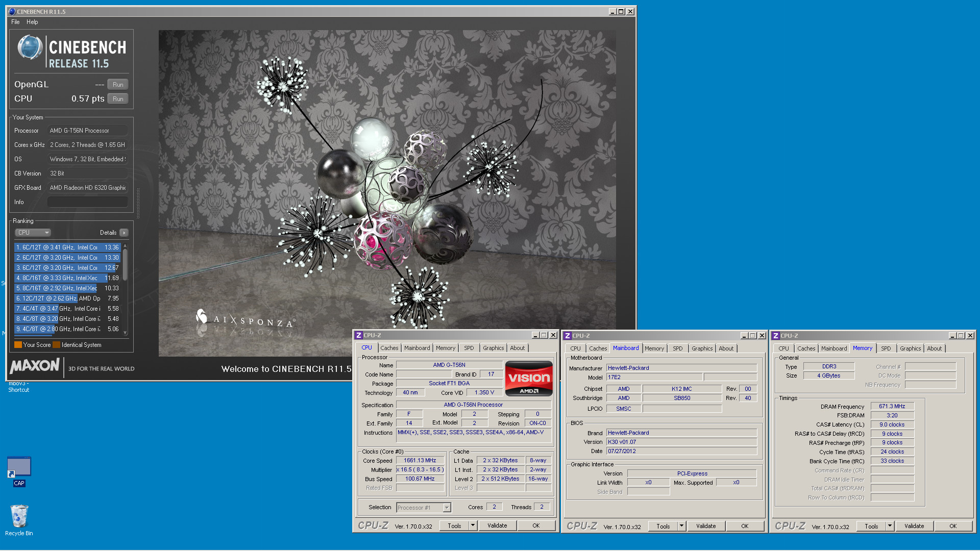The width and height of the screenshot is (980, 551).
Task: Click the Cinebench title bar app icon
Action: [12, 11]
